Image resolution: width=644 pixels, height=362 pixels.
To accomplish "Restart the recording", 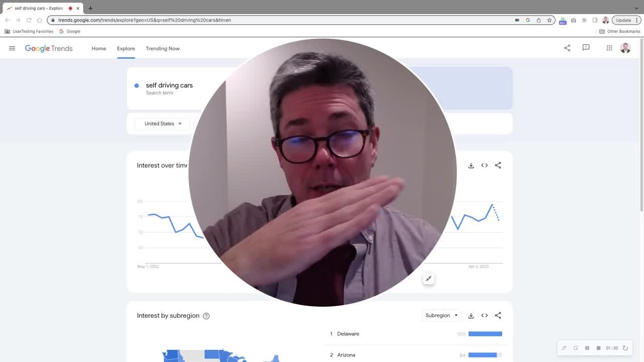I will (625, 348).
